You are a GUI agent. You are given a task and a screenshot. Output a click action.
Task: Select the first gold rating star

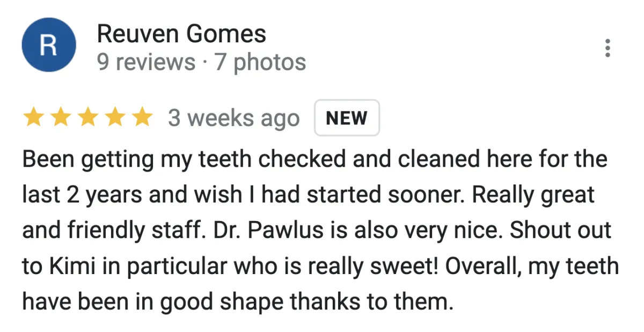pyautogui.click(x=34, y=117)
